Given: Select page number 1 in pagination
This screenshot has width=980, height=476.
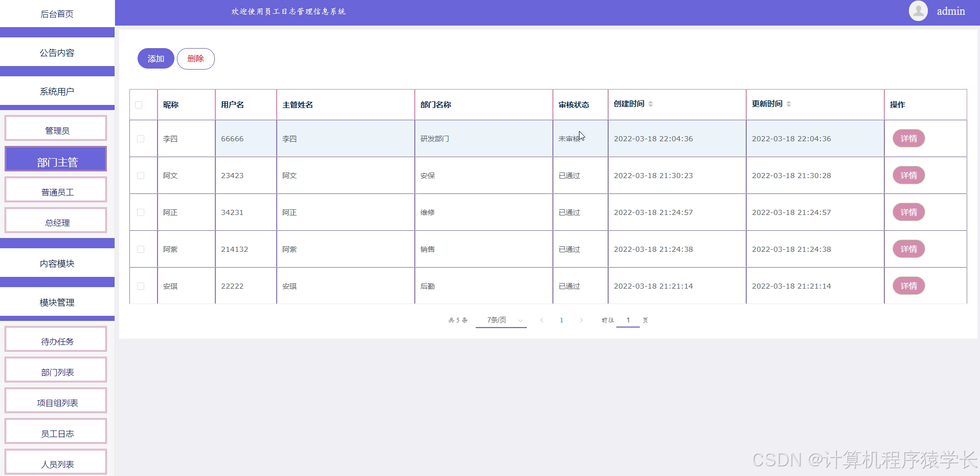Looking at the screenshot, I should coord(562,320).
